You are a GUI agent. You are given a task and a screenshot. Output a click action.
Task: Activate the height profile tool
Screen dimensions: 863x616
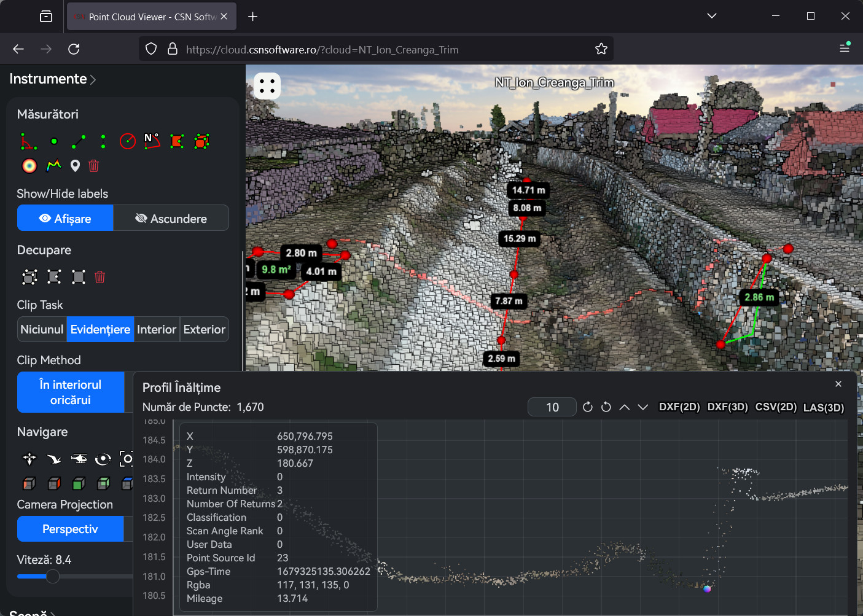(x=53, y=165)
